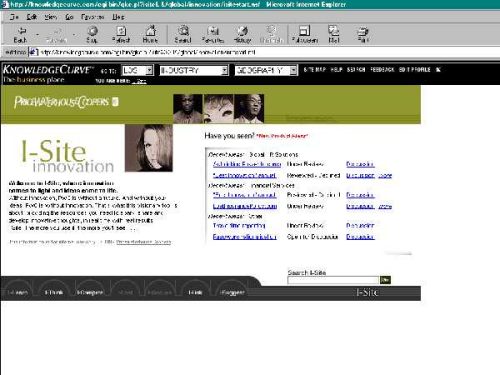Show the History toolbar panel
500x375 pixels.
point(242,35)
